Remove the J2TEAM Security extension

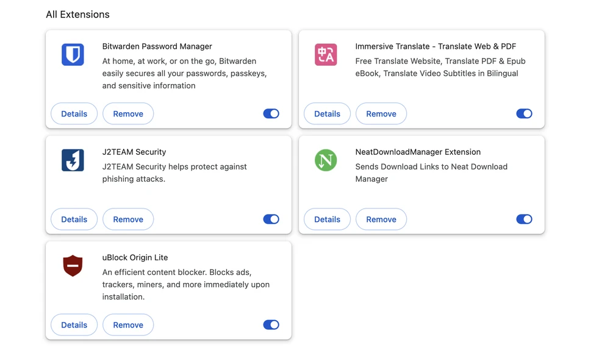(128, 219)
